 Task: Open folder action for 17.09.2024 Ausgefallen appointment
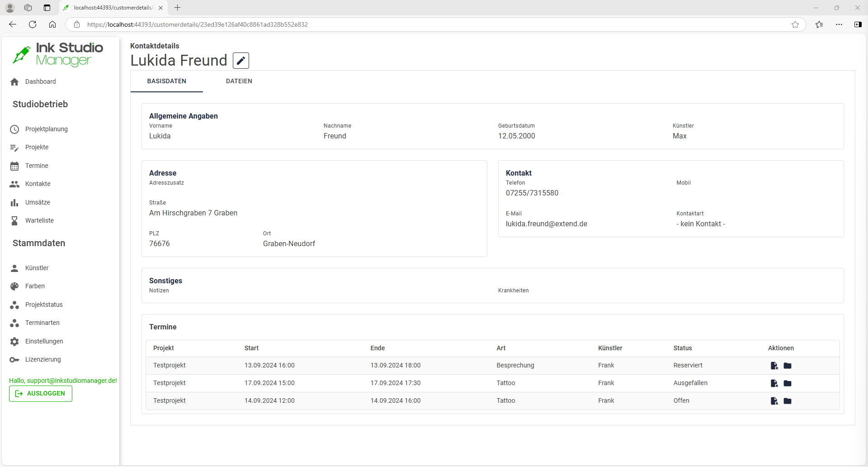coord(788,383)
